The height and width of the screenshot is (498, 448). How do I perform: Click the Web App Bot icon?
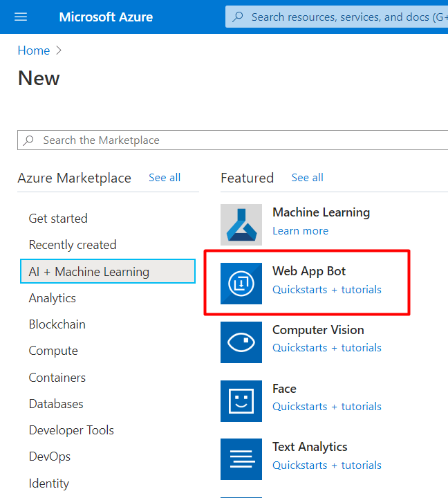coord(241,284)
